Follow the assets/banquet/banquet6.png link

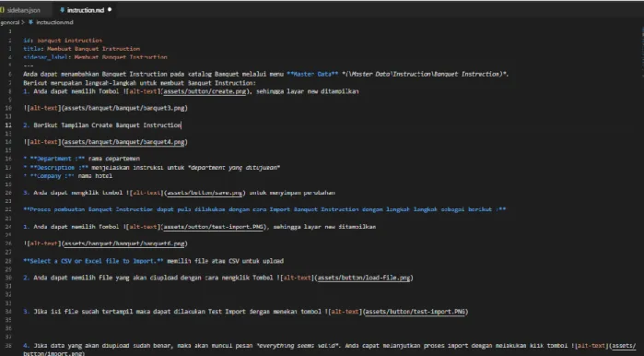click(124, 243)
